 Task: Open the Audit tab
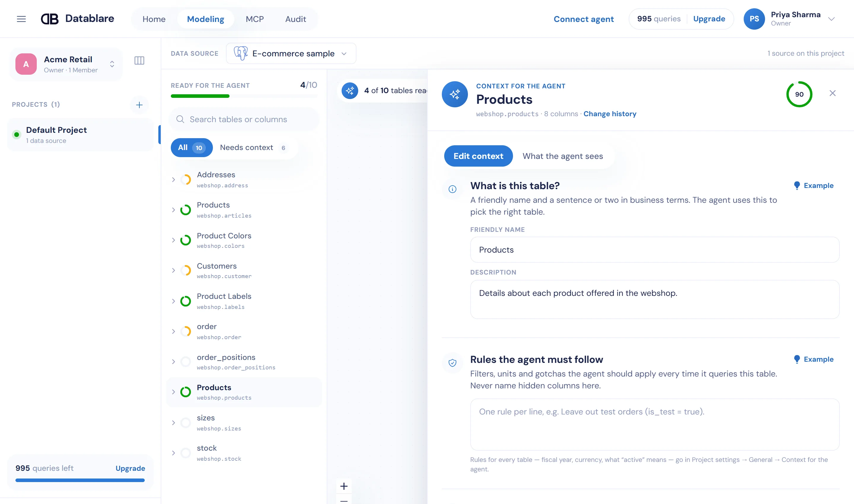coord(296,19)
